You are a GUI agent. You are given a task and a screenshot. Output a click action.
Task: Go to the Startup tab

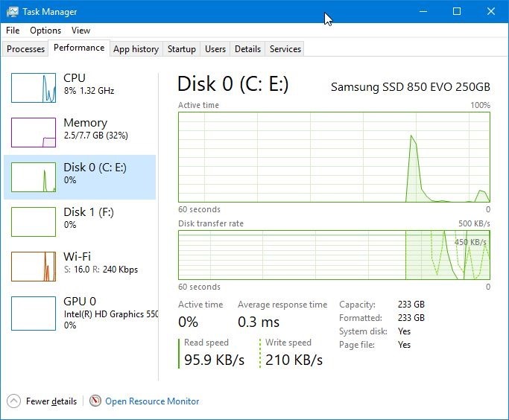pos(181,49)
